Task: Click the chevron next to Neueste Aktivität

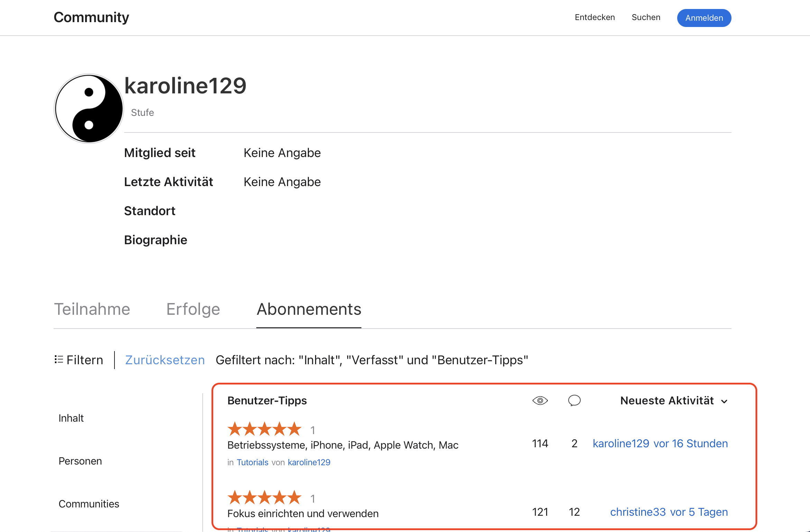Action: pyautogui.click(x=724, y=401)
